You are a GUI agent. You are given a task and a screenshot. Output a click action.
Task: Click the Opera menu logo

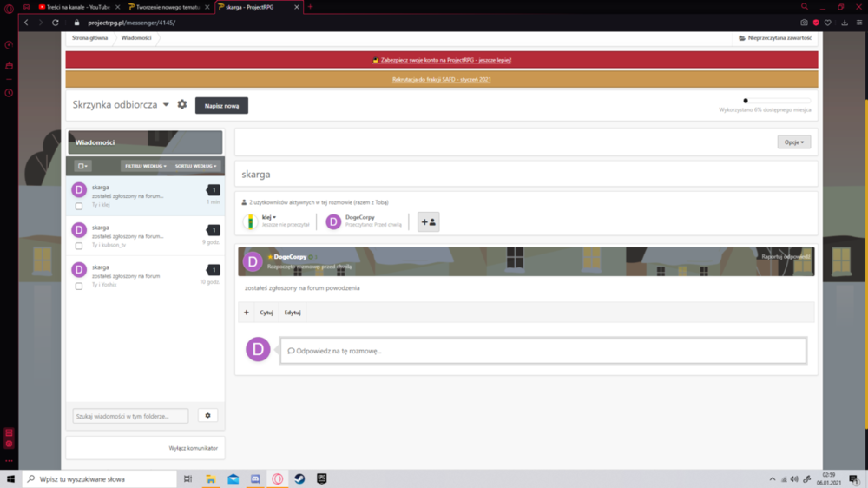click(9, 8)
